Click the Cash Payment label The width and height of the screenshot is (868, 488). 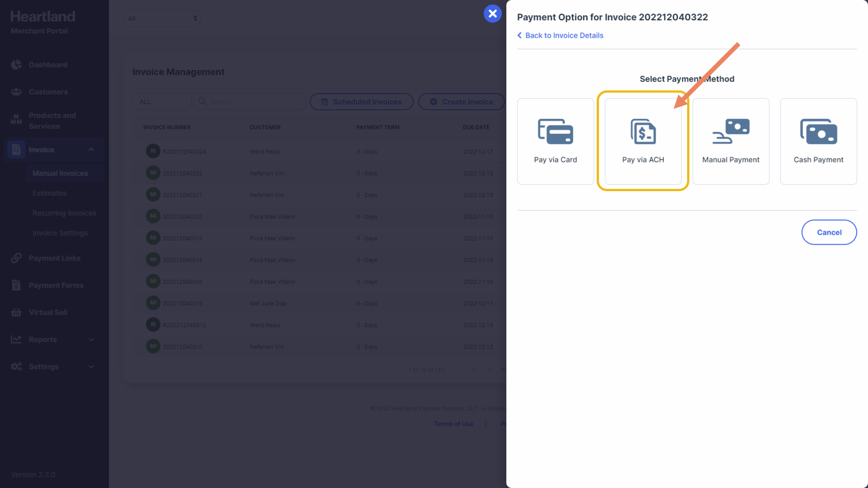pyautogui.click(x=818, y=160)
